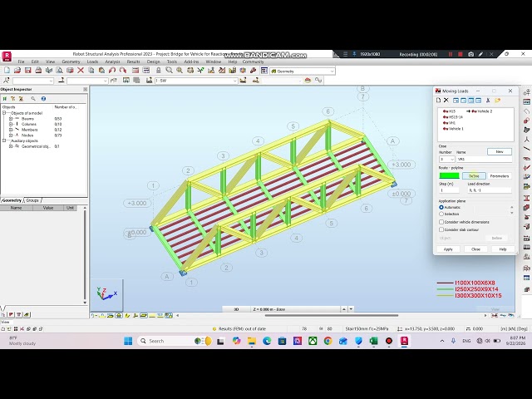Open the Geometry layout dropdown
The width and height of the screenshot is (532, 399).
point(332,71)
